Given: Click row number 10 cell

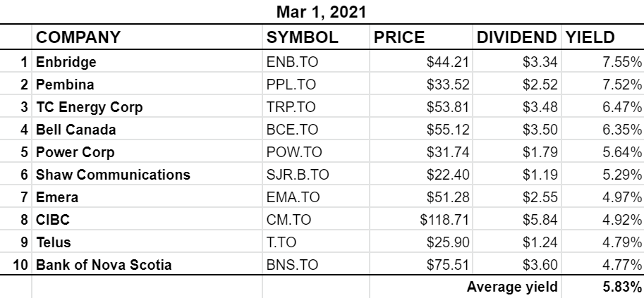Looking at the screenshot, I should coord(16,264).
